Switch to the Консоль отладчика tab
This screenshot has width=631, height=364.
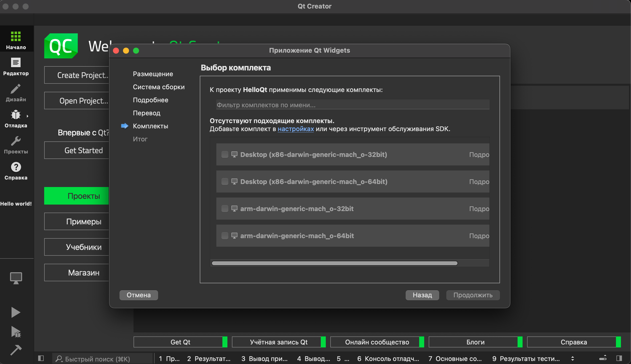point(388,358)
